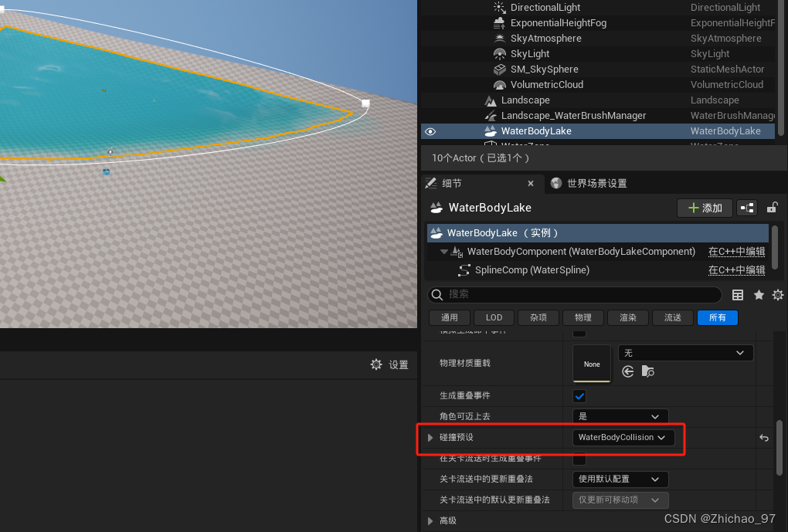Click the VolumetricCloud icon
Viewport: 788px width, 532px height.
[x=499, y=85]
